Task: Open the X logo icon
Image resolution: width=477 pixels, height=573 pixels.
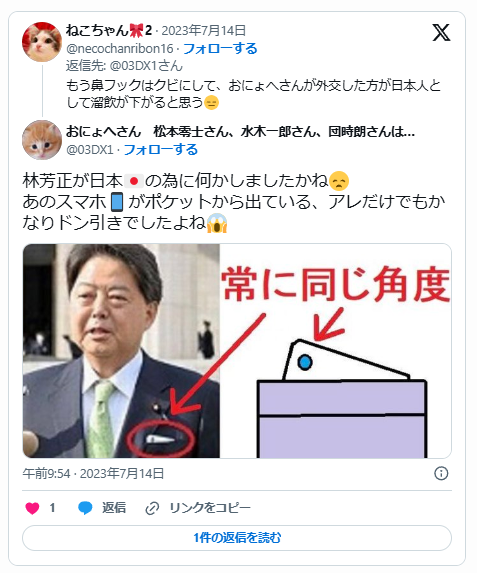Action: 441,33
